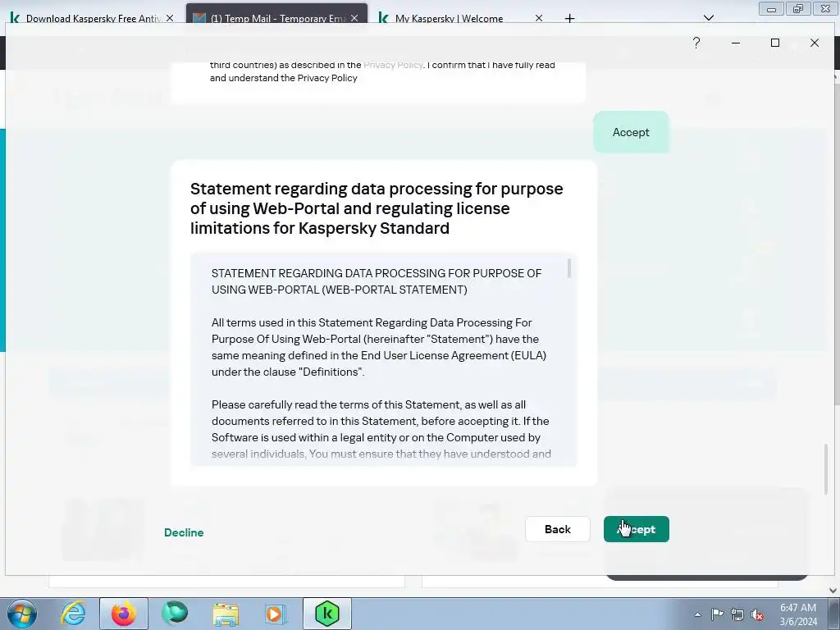Restore down the browser window
The width and height of the screenshot is (840, 630).
click(x=798, y=8)
